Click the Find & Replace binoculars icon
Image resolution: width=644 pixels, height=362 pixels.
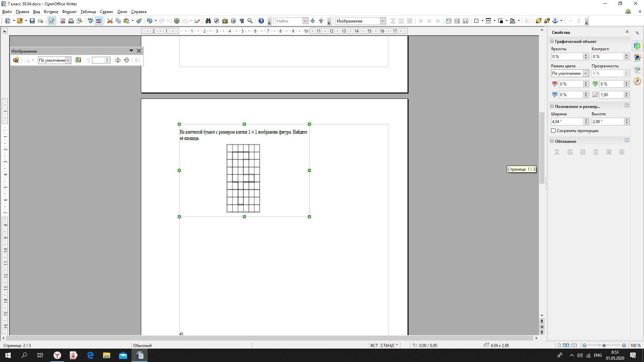(x=208, y=21)
